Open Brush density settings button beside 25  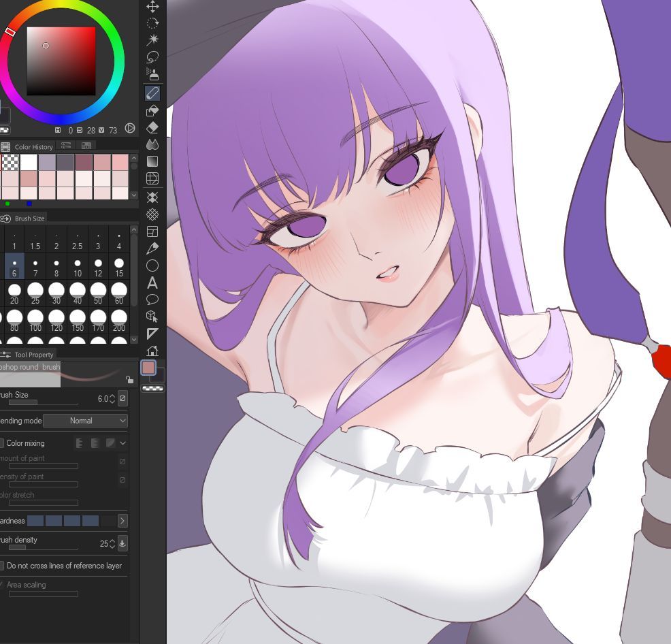click(x=122, y=543)
